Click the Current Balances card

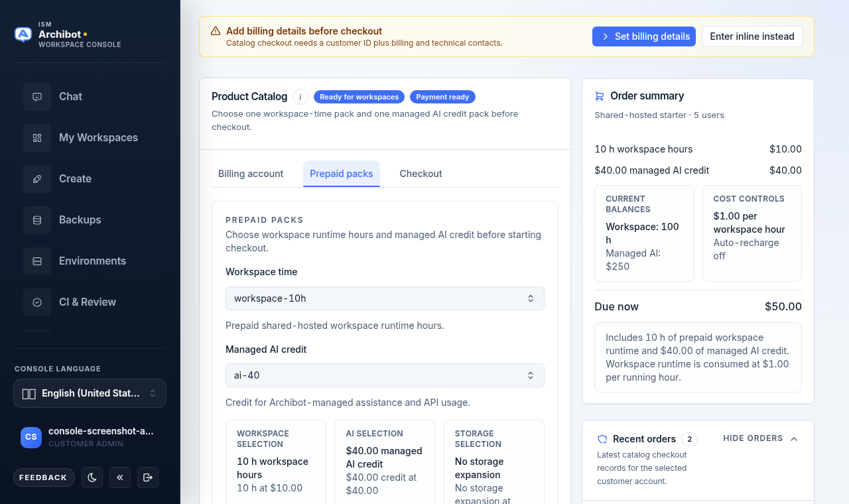click(x=644, y=233)
